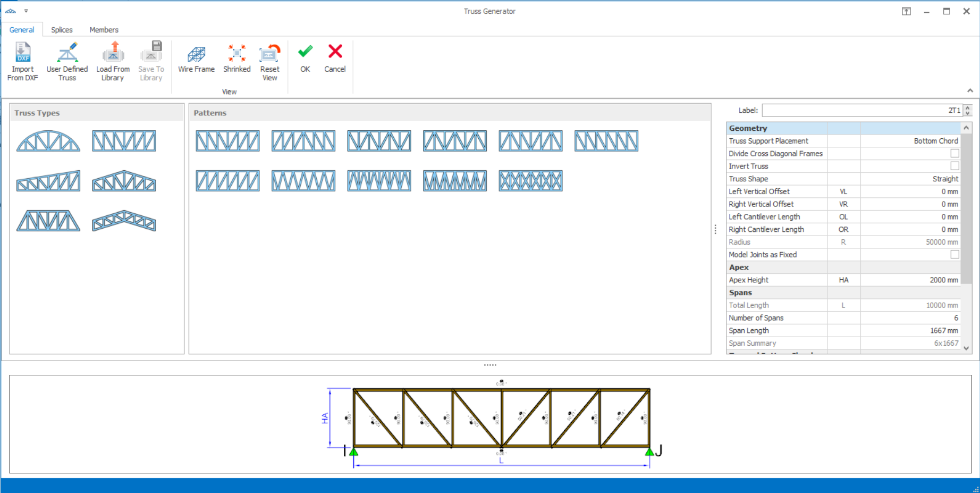Click the Label text input field
980x493 pixels.
(861, 111)
